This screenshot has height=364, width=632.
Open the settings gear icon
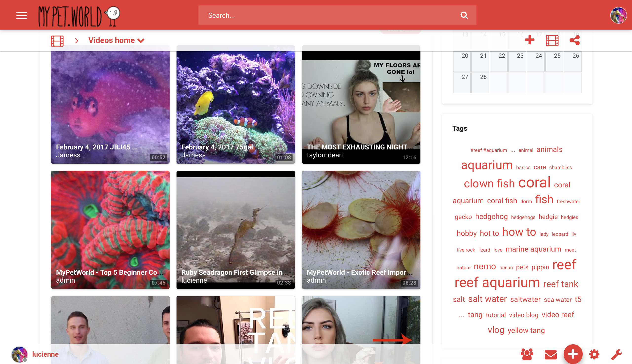coord(594,354)
